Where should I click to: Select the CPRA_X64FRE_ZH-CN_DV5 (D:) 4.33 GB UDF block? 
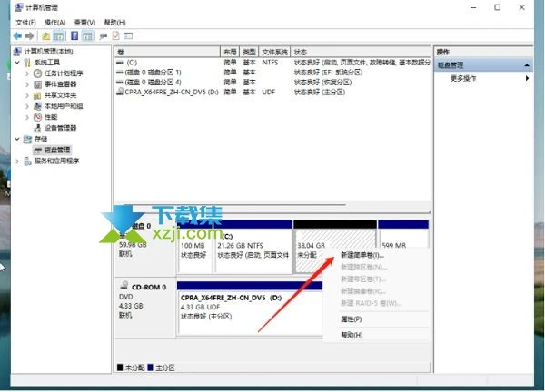(250, 309)
